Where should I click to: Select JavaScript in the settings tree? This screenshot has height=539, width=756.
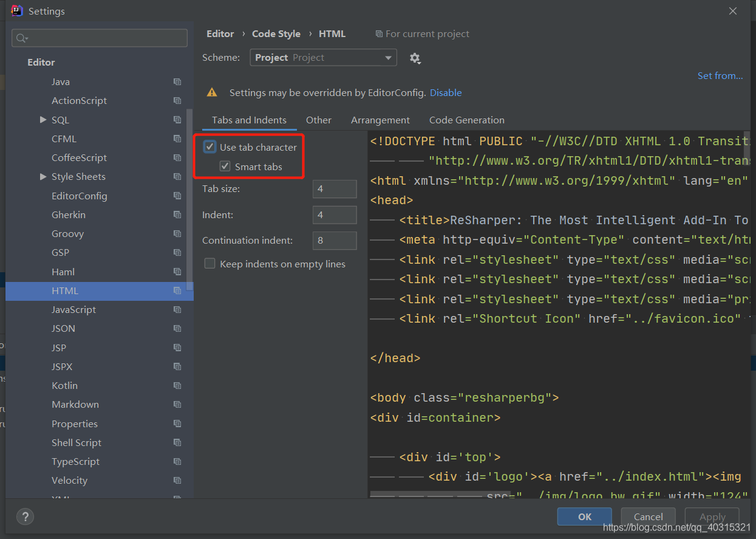tap(73, 310)
